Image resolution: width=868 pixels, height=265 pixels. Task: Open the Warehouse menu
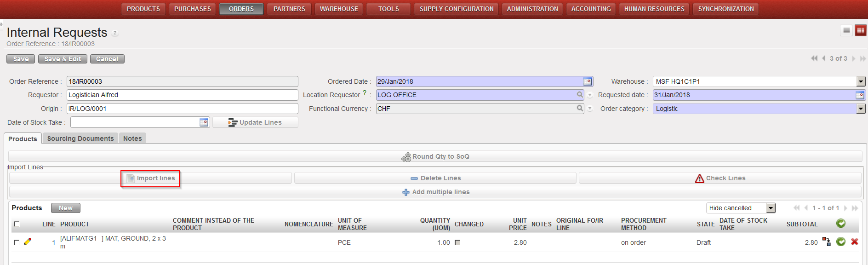click(338, 9)
